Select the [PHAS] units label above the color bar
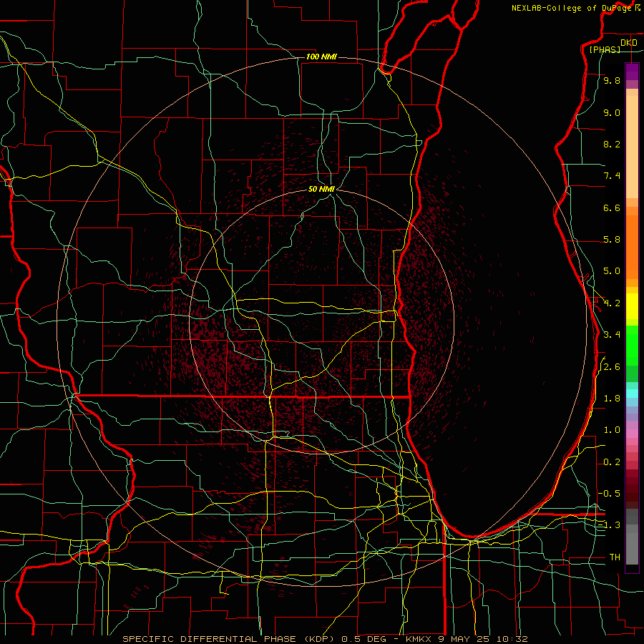The image size is (644, 644). tap(605, 50)
